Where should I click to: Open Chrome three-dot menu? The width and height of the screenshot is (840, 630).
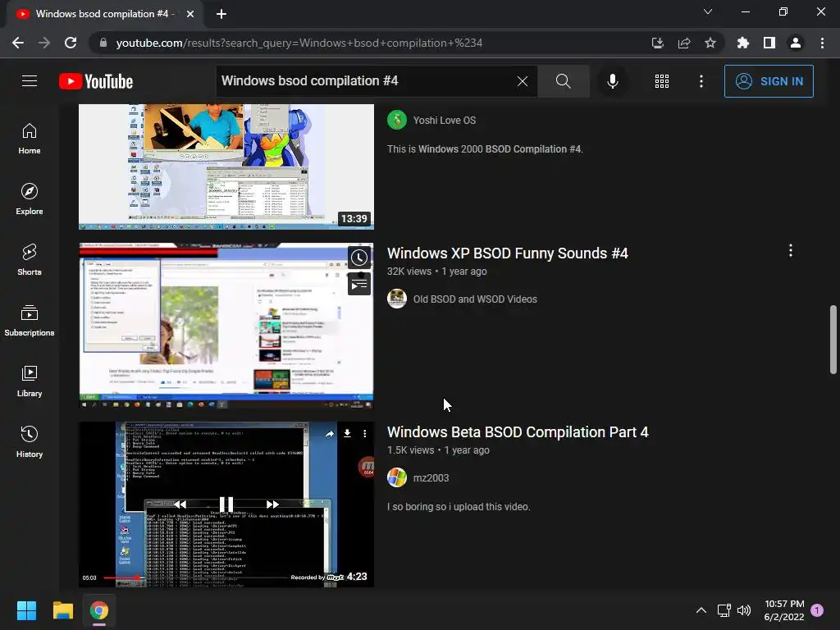822,43
